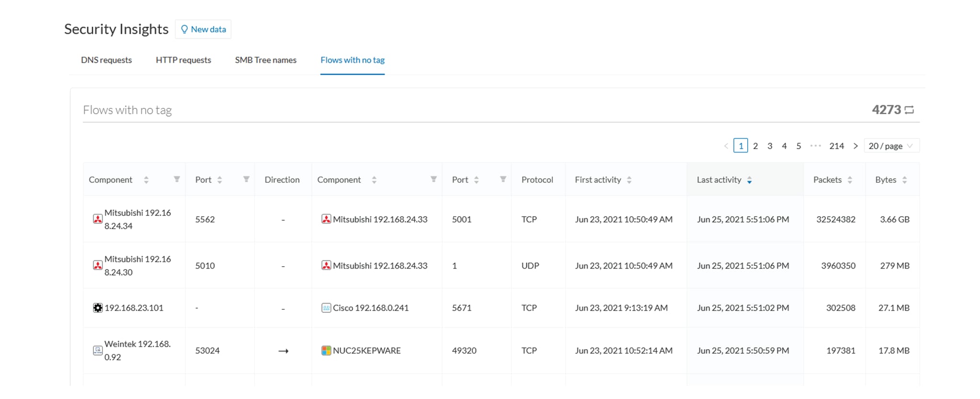Viewport: 980px width, 399px height.
Task: Click Mitsubishi 192.168.24.33 icon in TCP row
Action: pos(326,219)
